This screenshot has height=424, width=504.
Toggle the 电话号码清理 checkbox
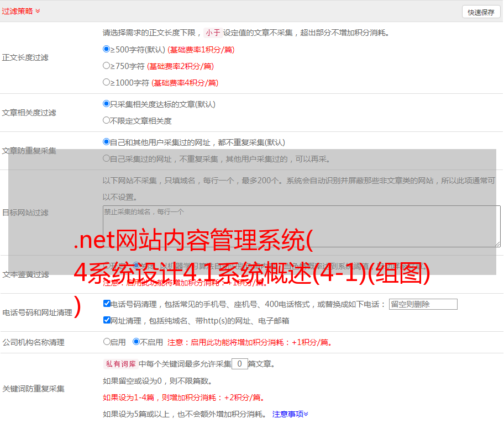pyautogui.click(x=107, y=304)
